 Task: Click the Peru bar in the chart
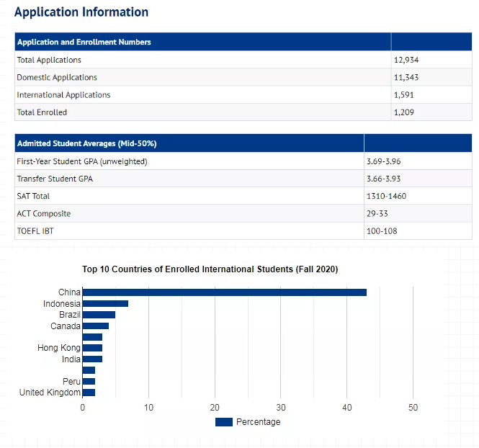pyautogui.click(x=89, y=382)
